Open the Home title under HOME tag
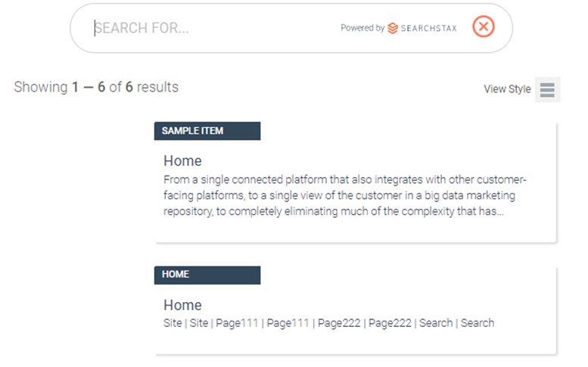588x367 pixels. tap(182, 305)
